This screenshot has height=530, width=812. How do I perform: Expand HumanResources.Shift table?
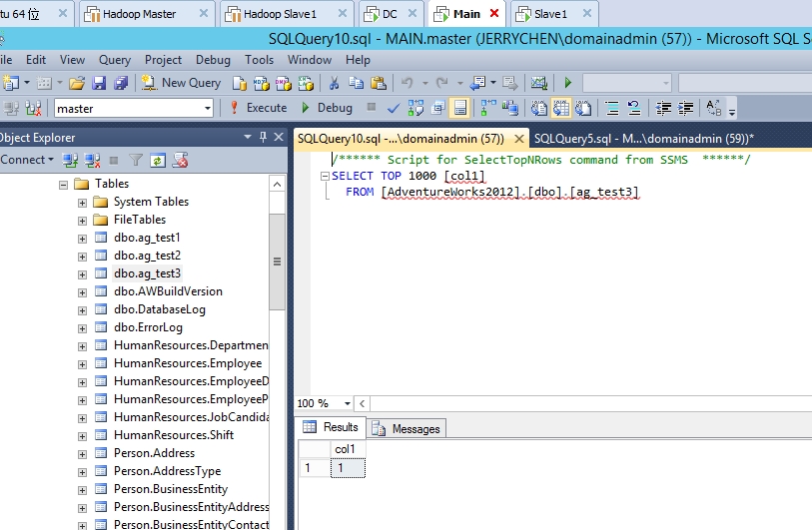82,436
